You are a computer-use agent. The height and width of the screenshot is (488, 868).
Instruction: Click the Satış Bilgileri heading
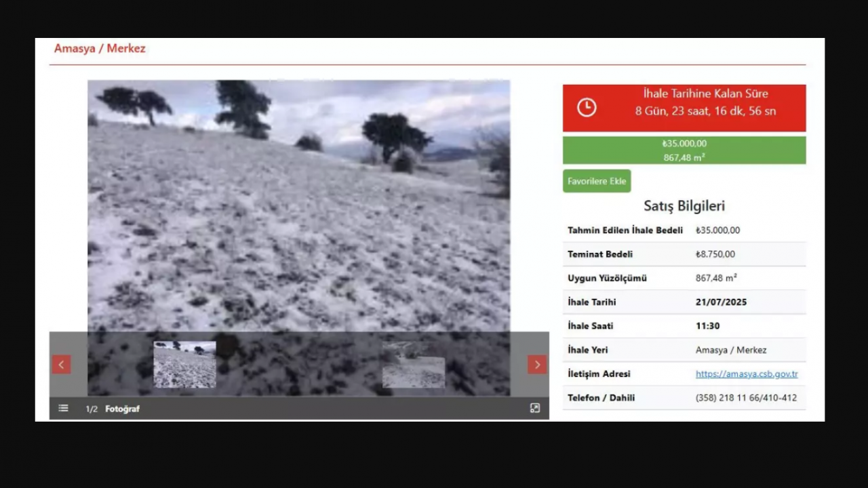point(684,206)
